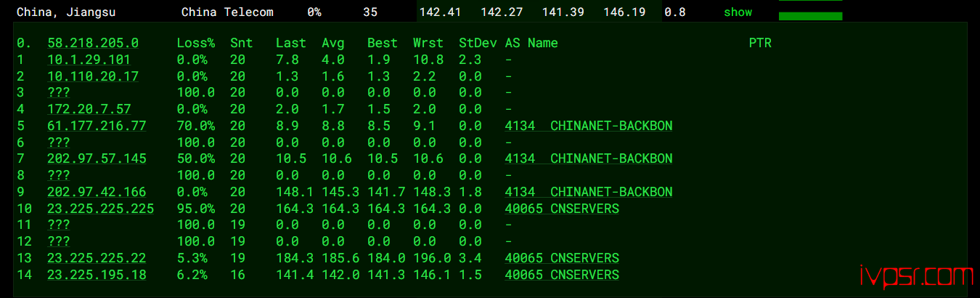Click the Best column header
980x298 pixels.
(383, 43)
